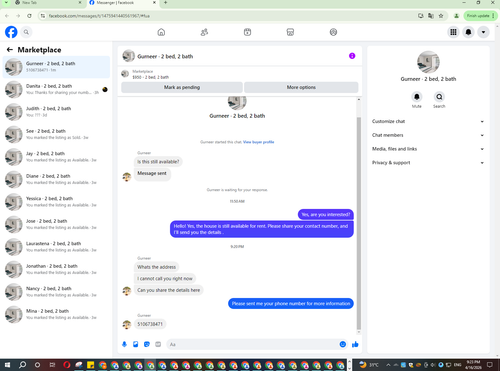Open the Facebook home logo

coord(11,32)
